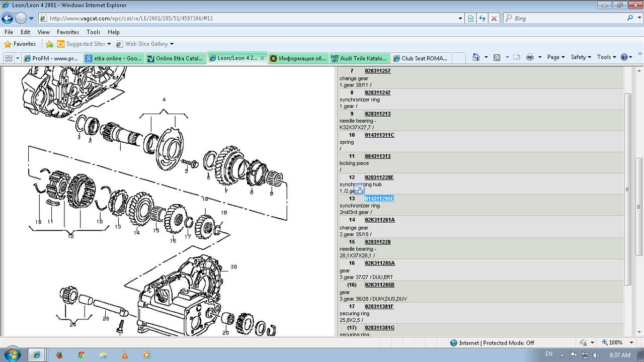Open the Favorites star button

20,44
